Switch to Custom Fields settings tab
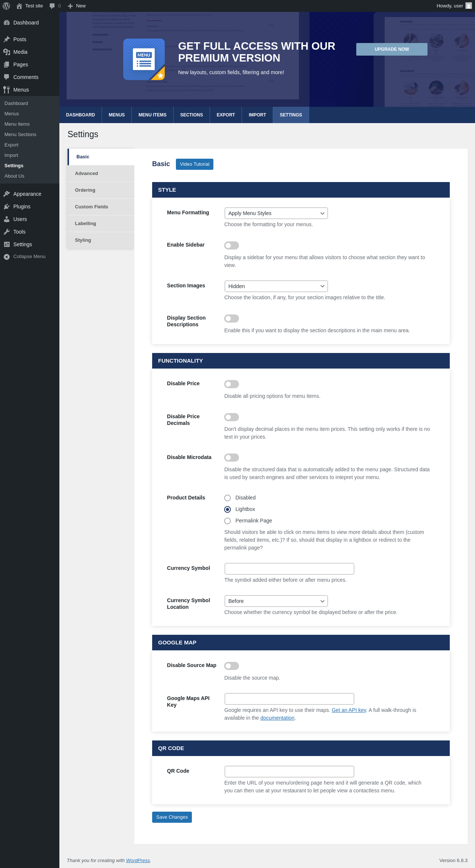The width and height of the screenshot is (475, 868). [101, 207]
